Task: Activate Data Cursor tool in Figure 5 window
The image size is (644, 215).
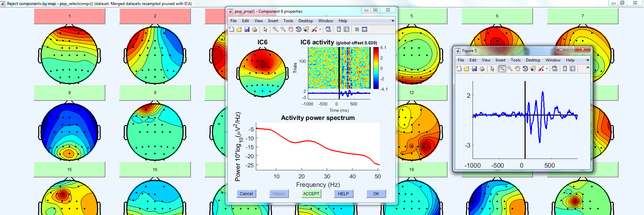Action: [533, 69]
